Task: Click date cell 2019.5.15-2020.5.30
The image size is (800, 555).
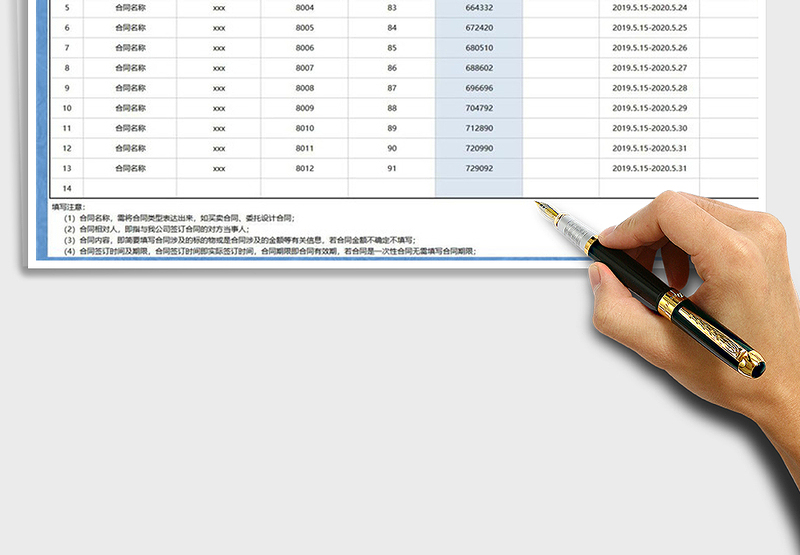Action: (x=649, y=128)
